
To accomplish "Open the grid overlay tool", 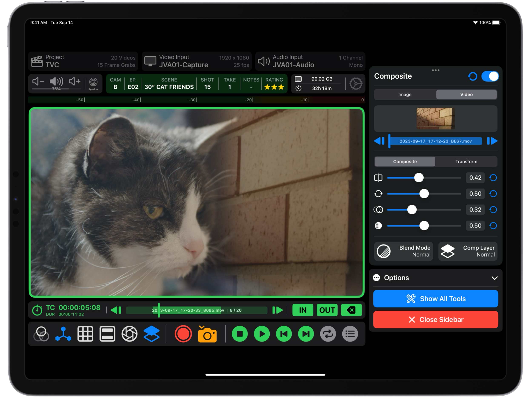I will tap(85, 334).
